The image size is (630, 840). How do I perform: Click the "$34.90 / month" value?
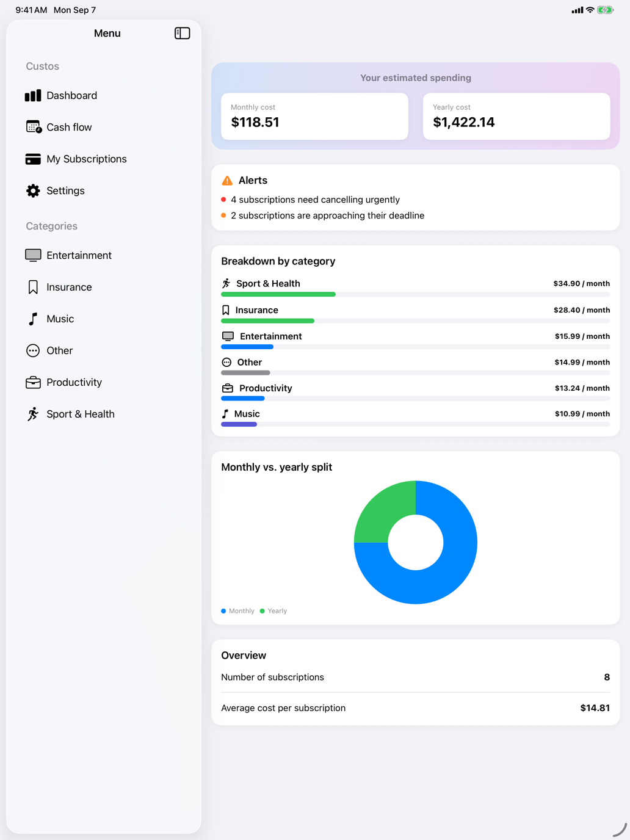click(x=582, y=283)
